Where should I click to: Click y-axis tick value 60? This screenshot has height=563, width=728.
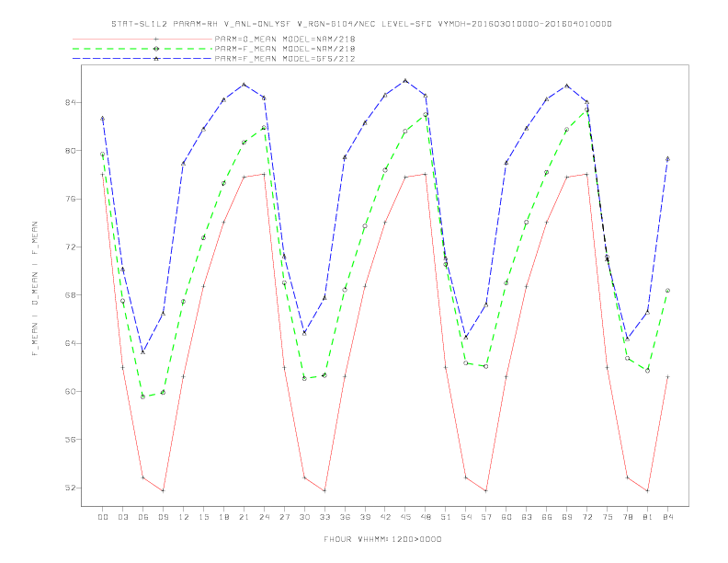pos(71,391)
